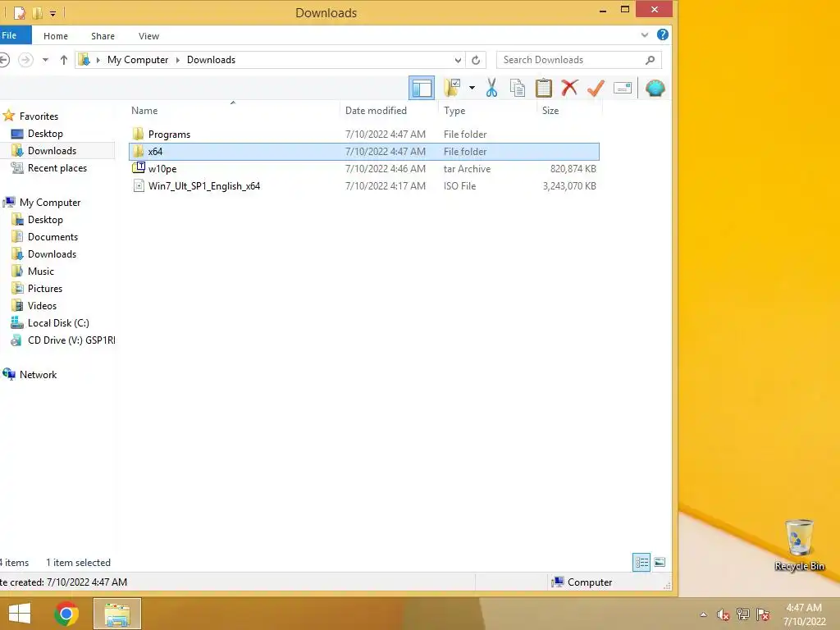Show hidden tray icons arrow
The height and width of the screenshot is (630, 840).
coord(703,614)
